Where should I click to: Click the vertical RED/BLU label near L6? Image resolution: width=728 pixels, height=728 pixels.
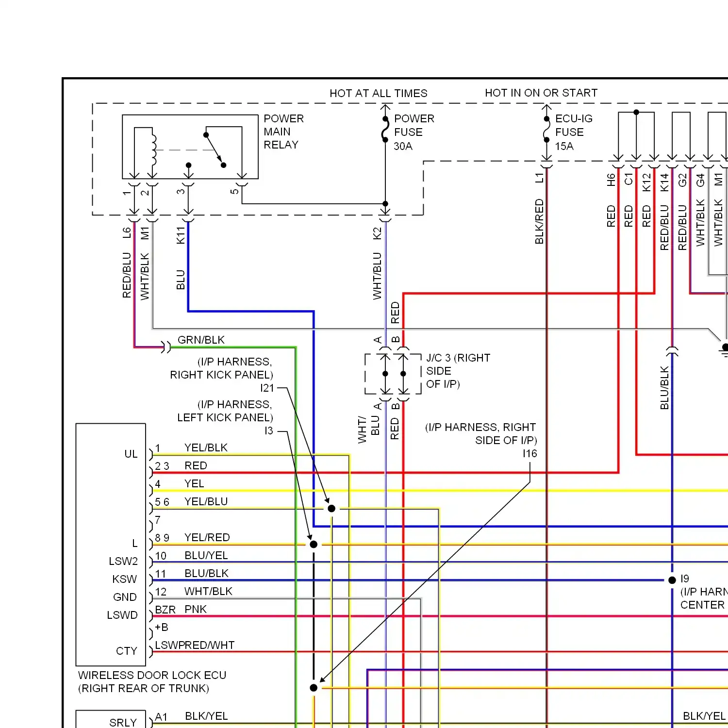[x=127, y=275]
